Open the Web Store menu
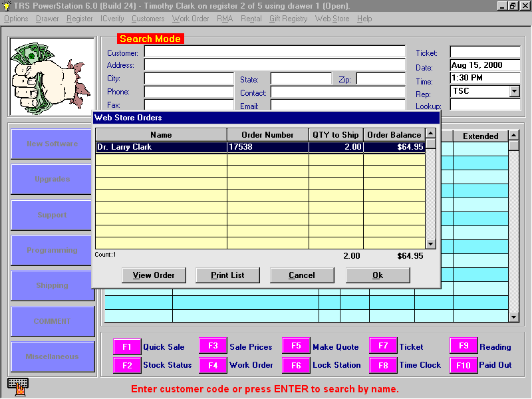The height and width of the screenshot is (399, 532). point(332,19)
